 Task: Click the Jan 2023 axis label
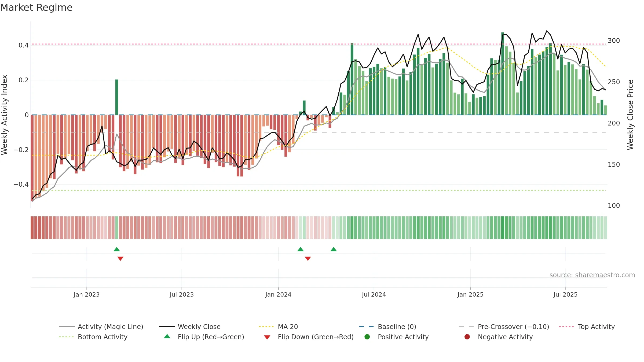[87, 295]
